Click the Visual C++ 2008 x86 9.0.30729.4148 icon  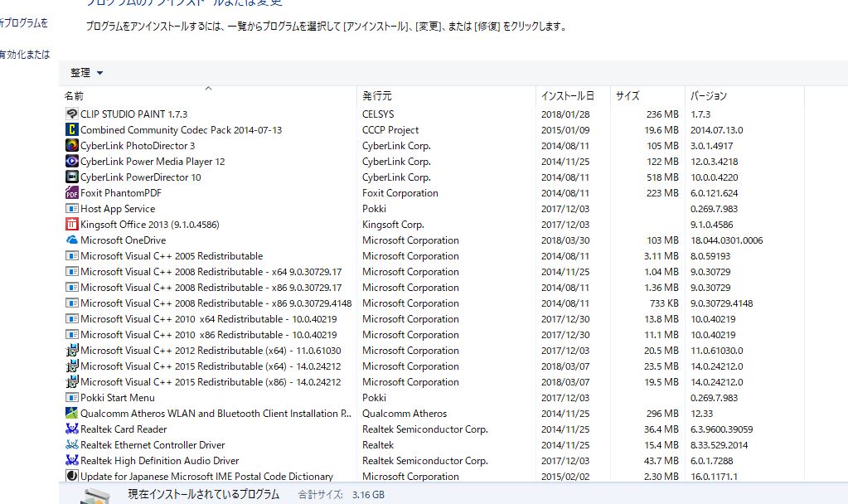[72, 303]
